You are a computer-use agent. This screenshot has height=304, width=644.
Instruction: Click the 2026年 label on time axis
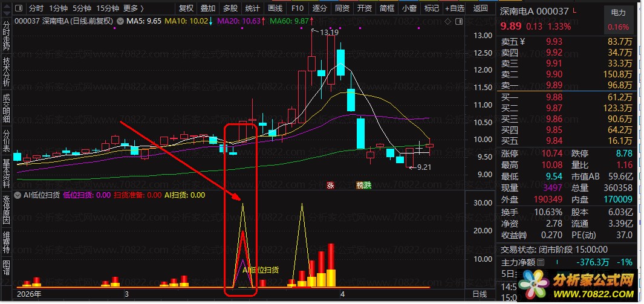click(x=29, y=294)
